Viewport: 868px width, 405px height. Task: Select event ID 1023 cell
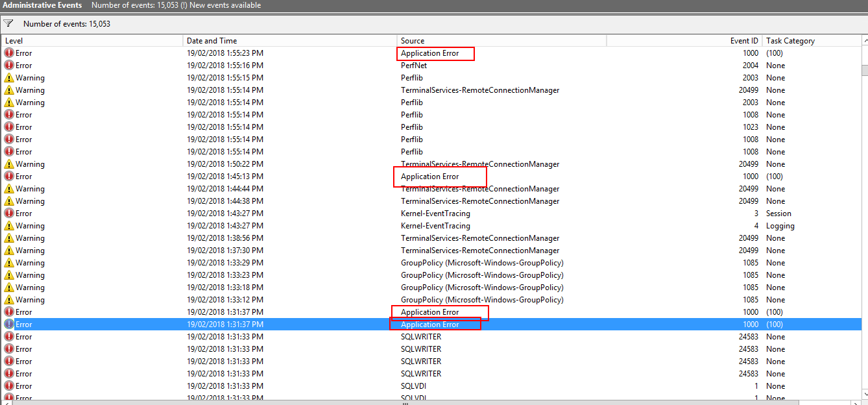point(750,127)
